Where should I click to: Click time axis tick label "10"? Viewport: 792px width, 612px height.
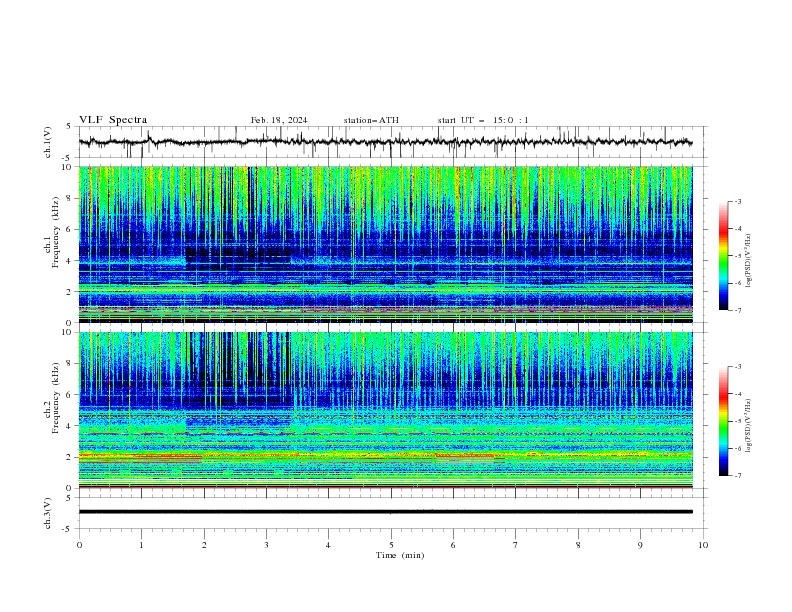click(x=703, y=545)
